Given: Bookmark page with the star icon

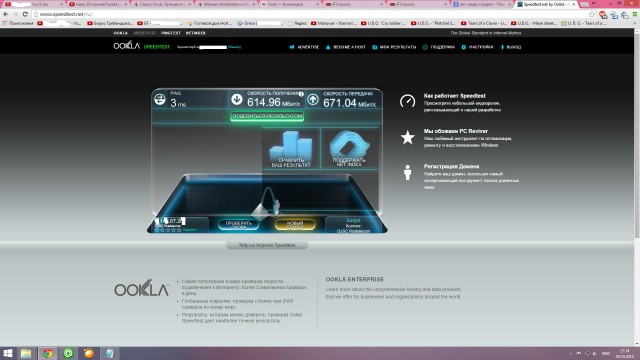Looking at the screenshot, I should [x=592, y=14].
